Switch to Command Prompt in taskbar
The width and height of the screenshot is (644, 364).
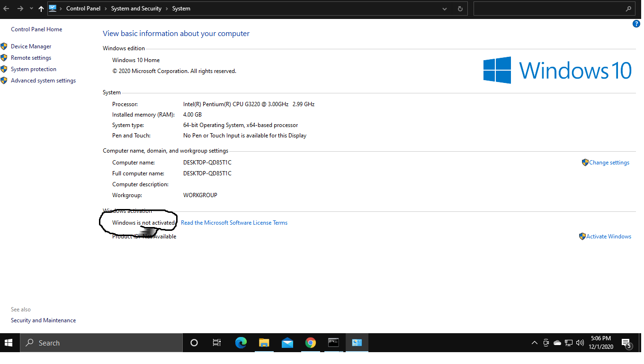tap(334, 343)
